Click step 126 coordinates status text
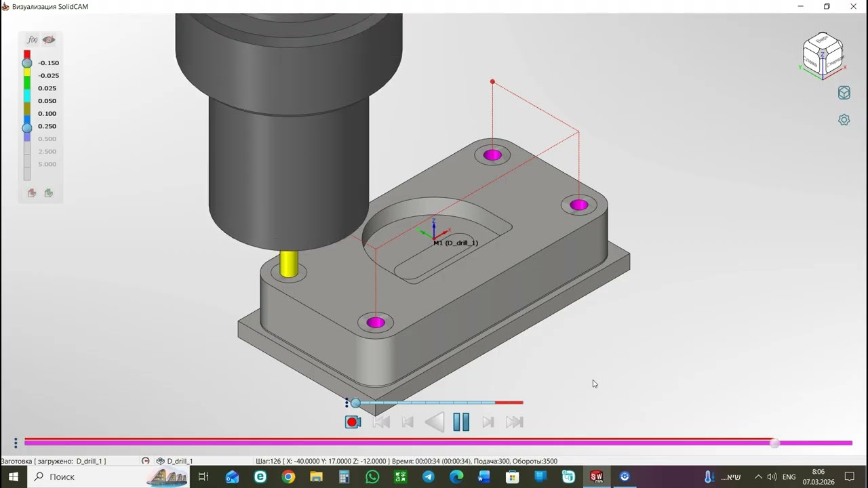Viewport: 868px width, 488px height. click(x=321, y=461)
